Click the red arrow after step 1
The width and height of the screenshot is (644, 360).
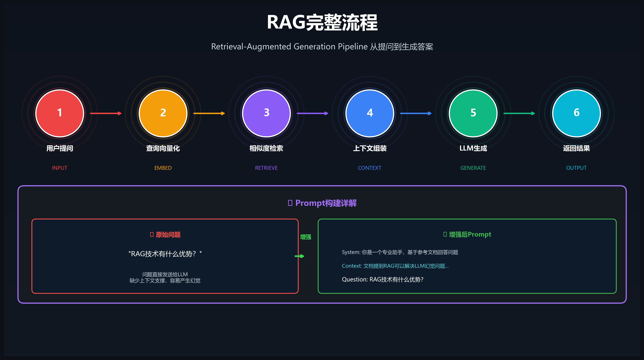tap(106, 113)
